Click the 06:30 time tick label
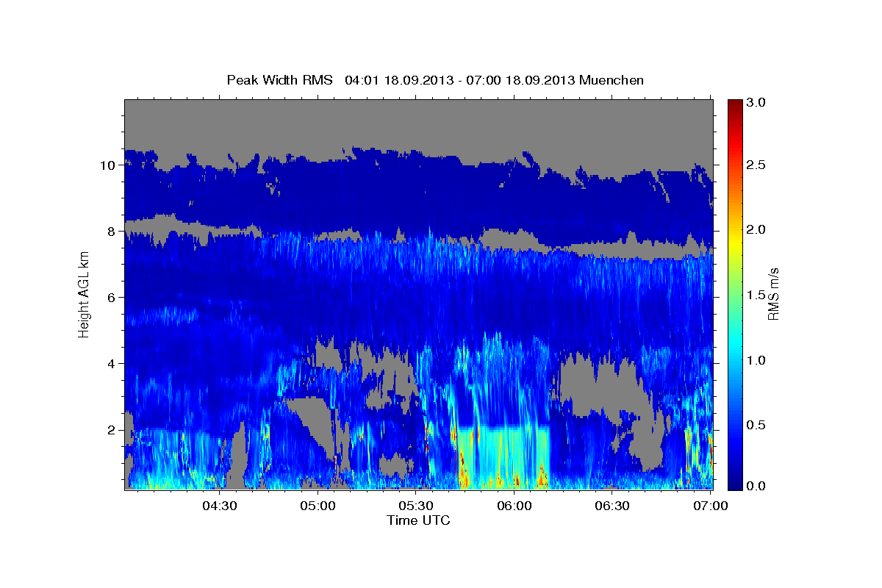 pyautogui.click(x=613, y=506)
